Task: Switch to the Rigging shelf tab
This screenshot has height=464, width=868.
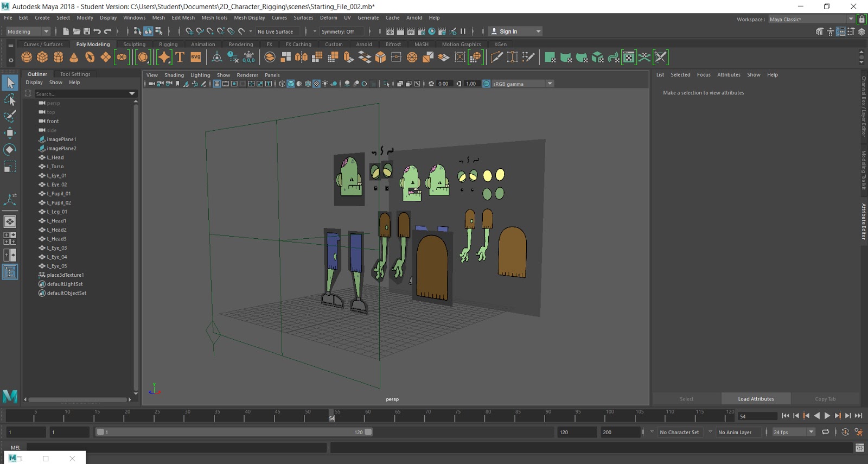Action: click(168, 45)
